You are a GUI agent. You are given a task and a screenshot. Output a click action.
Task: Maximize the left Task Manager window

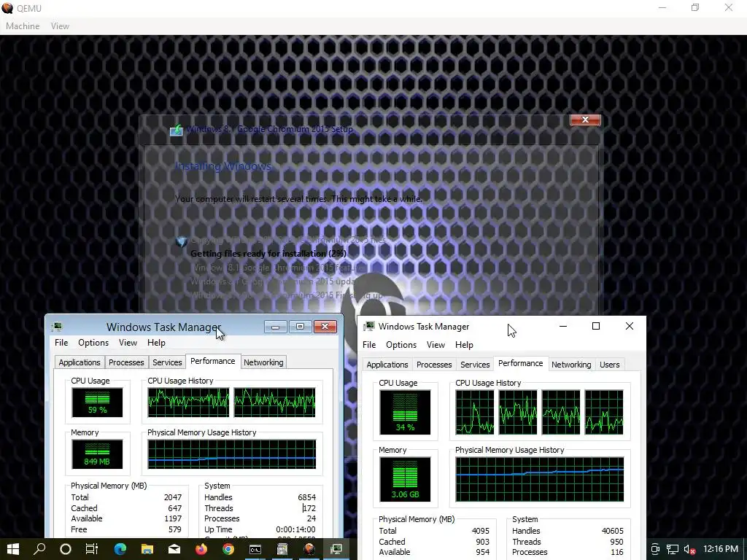click(x=300, y=327)
